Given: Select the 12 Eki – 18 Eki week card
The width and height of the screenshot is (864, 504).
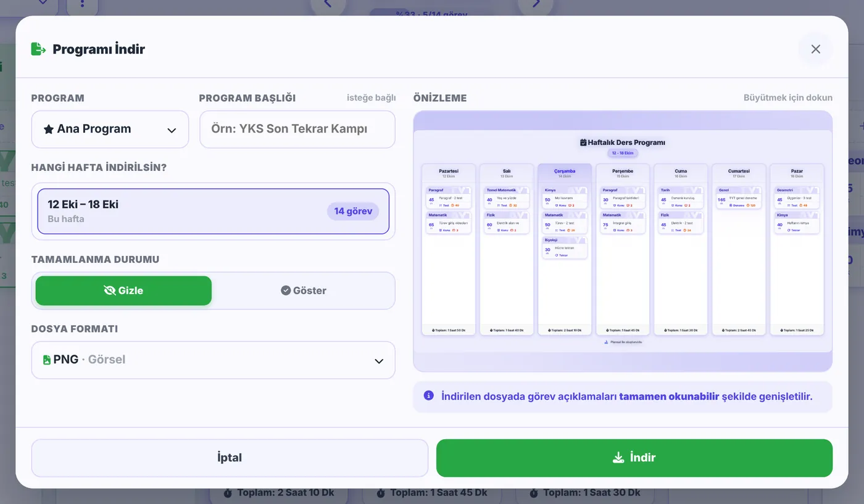Looking at the screenshot, I should pos(213,211).
